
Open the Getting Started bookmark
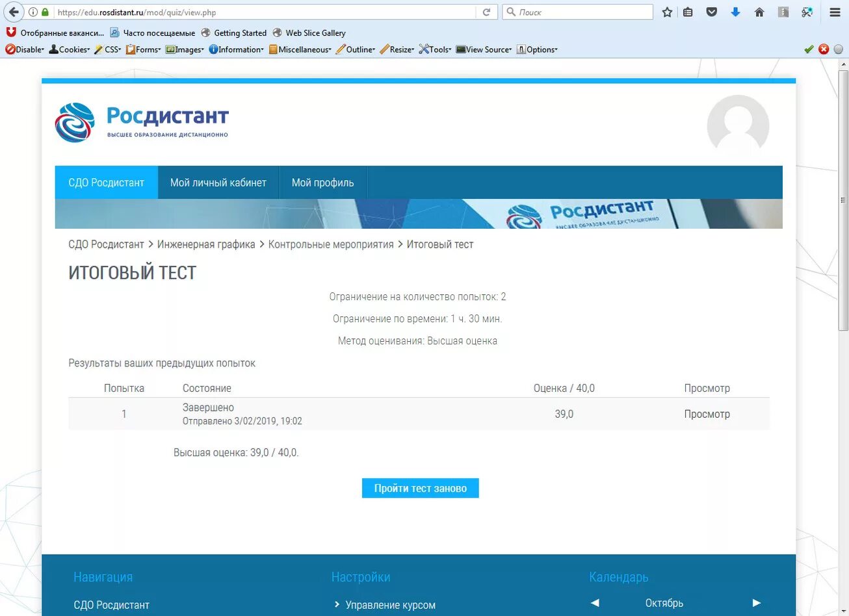click(x=234, y=32)
